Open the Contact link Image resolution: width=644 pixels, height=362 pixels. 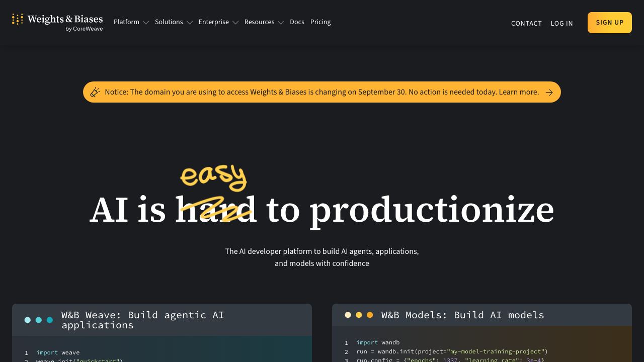(x=526, y=23)
